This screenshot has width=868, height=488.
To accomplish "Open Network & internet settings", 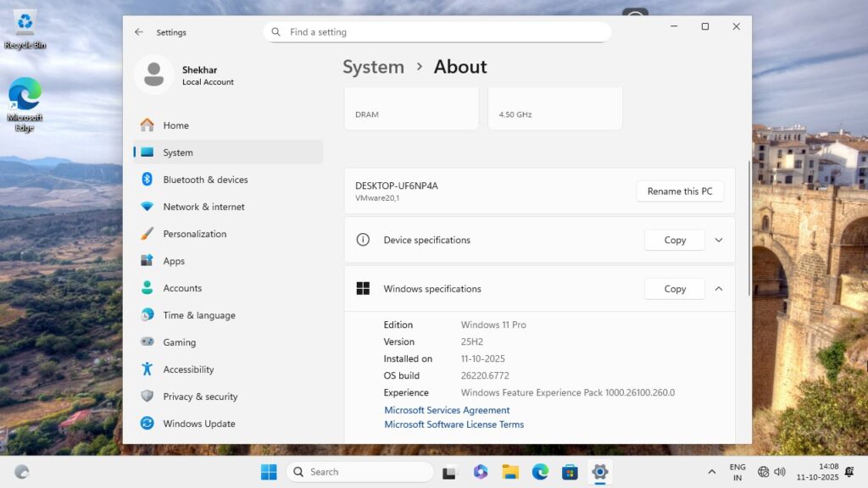I will pos(203,207).
